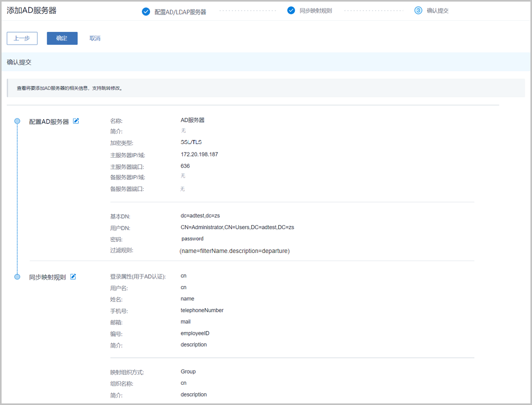Cancel the wizard using 取消 link

coord(95,38)
